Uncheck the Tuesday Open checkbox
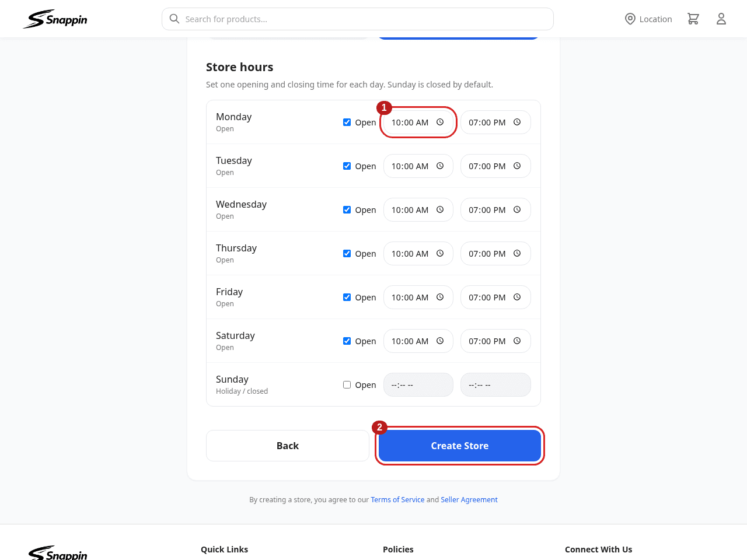The image size is (747, 560). [x=347, y=166]
